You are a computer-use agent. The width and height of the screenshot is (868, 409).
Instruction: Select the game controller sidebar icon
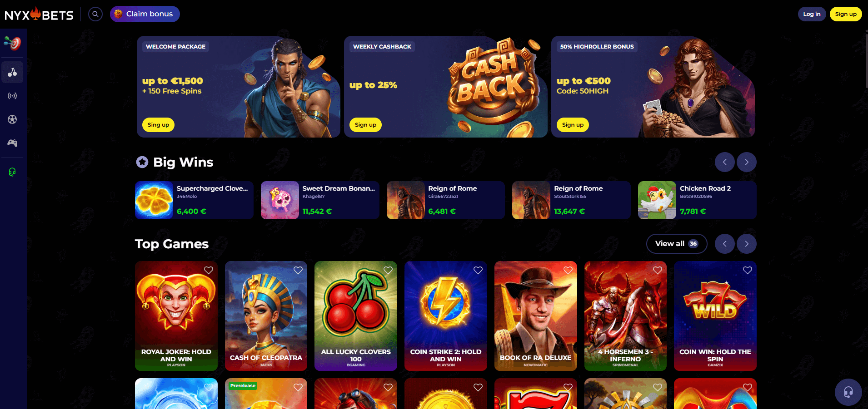click(12, 143)
